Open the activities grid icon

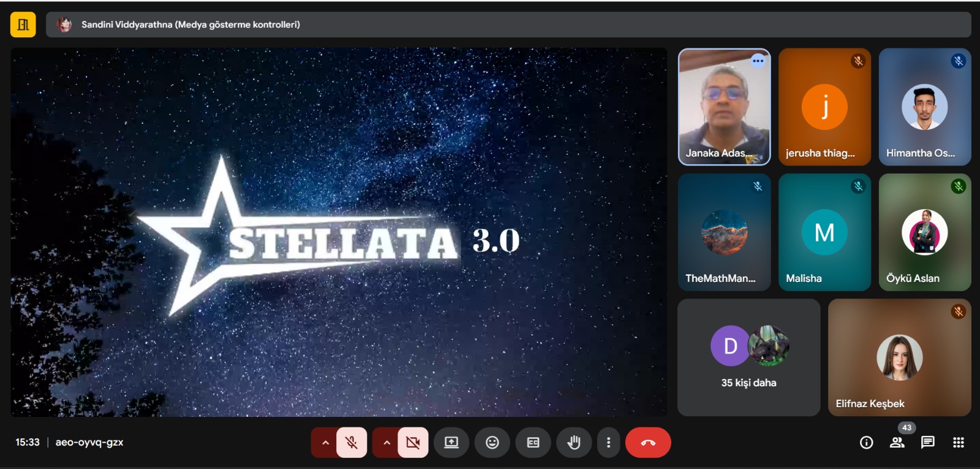(x=958, y=443)
